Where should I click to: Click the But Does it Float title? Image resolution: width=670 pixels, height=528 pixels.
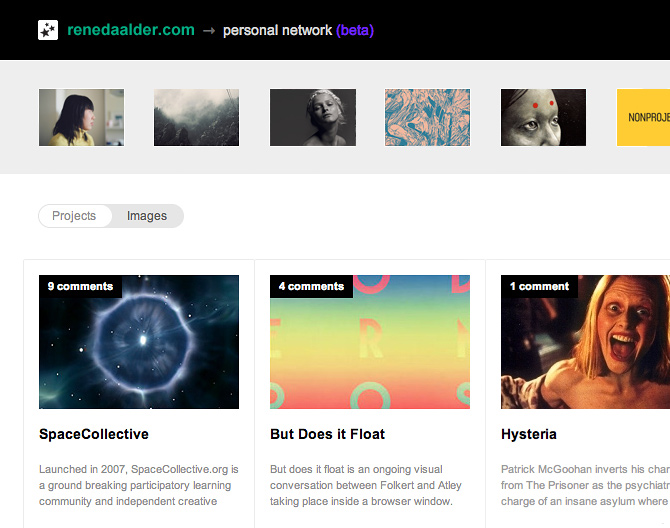point(328,434)
